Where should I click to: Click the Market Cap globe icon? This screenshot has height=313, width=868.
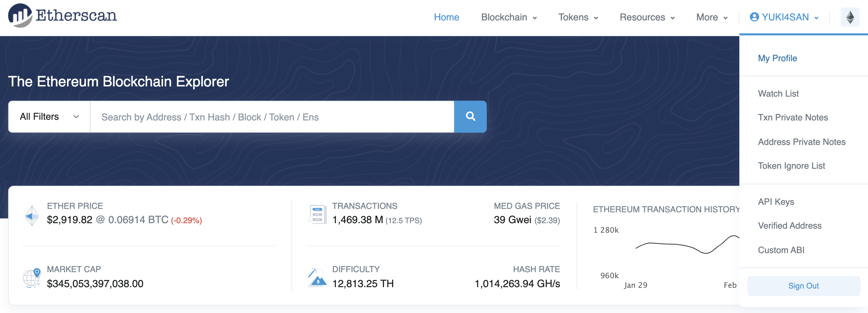(x=32, y=278)
